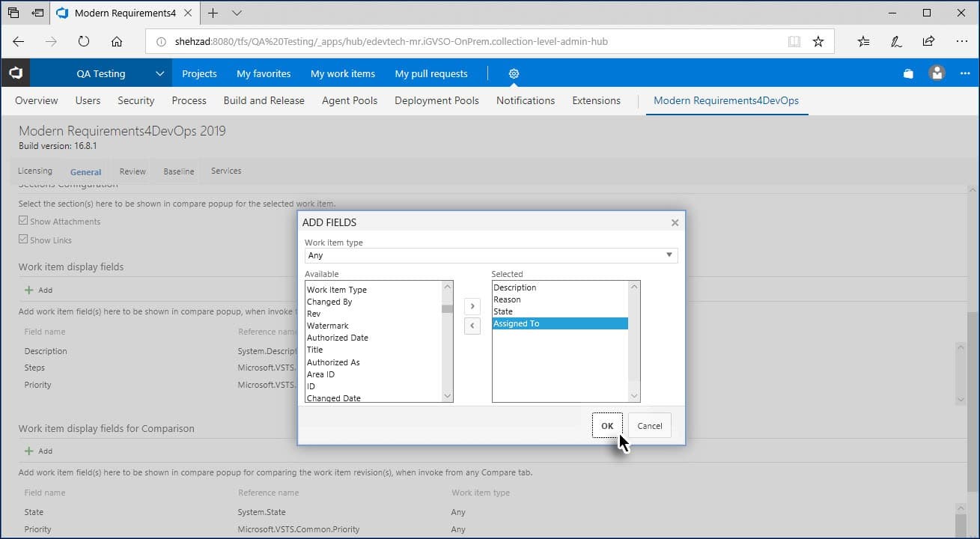The image size is (980, 539).
Task: Open the header ellipsis menu
Action: pos(965,73)
